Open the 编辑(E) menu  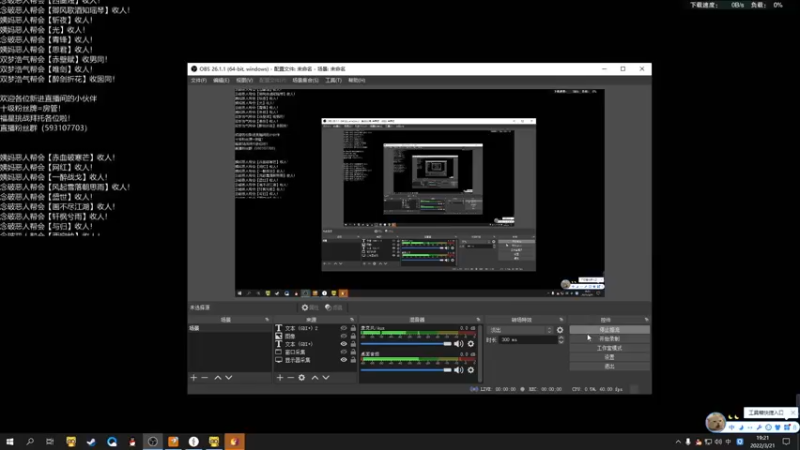coord(221,81)
